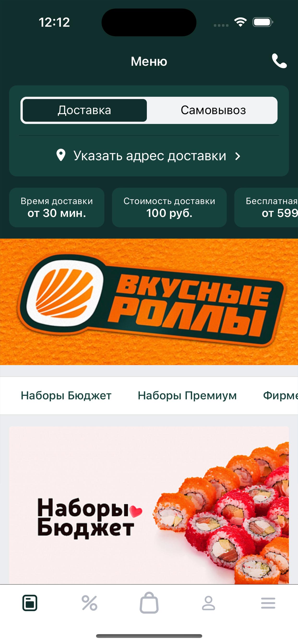The width and height of the screenshot is (298, 644).
Task: Open the hamburger more icon
Action: tap(268, 603)
